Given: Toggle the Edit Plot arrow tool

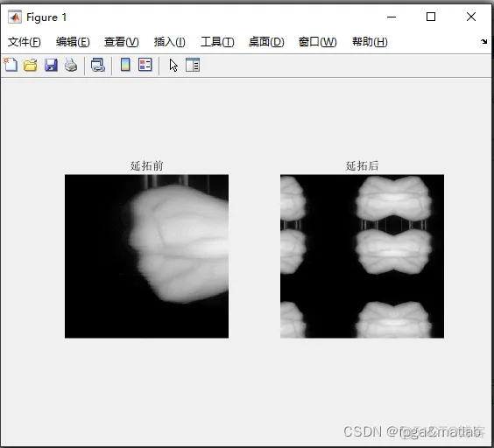Looking at the screenshot, I should click(x=173, y=65).
